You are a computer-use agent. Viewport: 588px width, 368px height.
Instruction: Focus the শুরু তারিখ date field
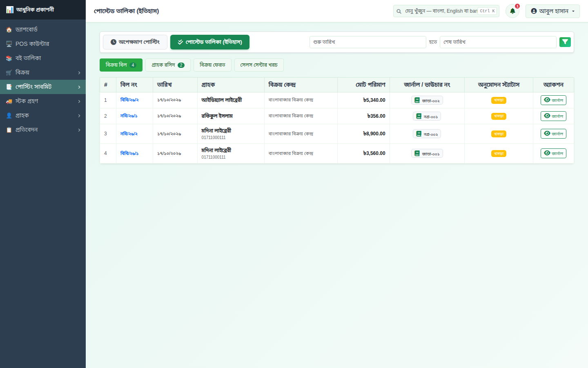368,42
